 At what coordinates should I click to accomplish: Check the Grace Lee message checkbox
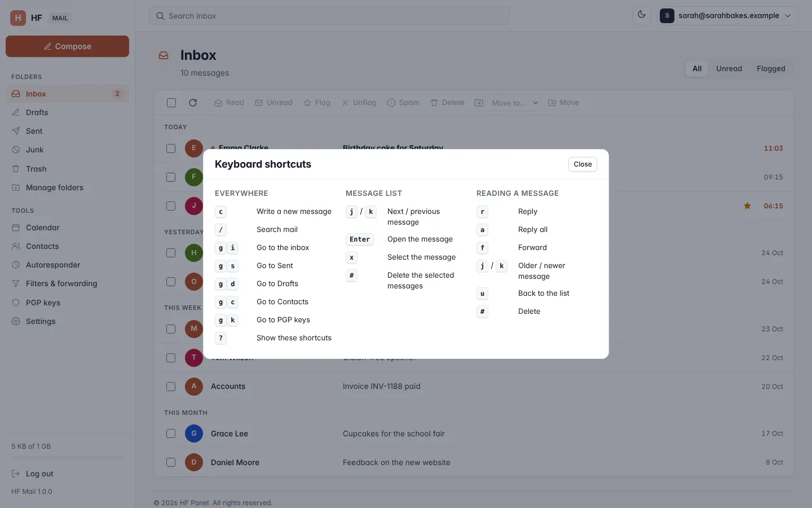[x=171, y=433]
